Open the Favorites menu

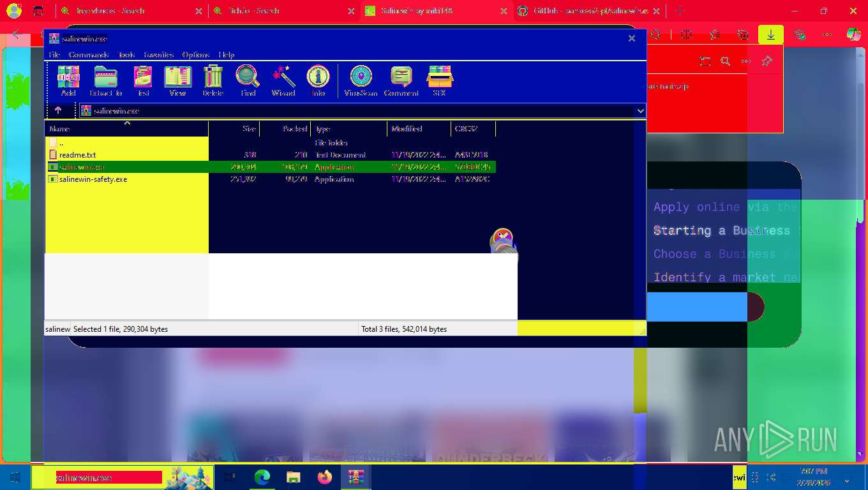[x=159, y=55]
